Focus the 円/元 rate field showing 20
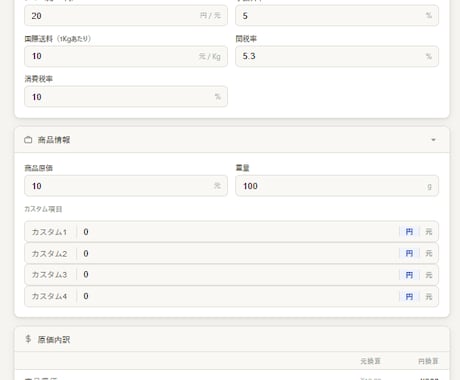Viewport: 460px width, 380px height. tap(126, 16)
